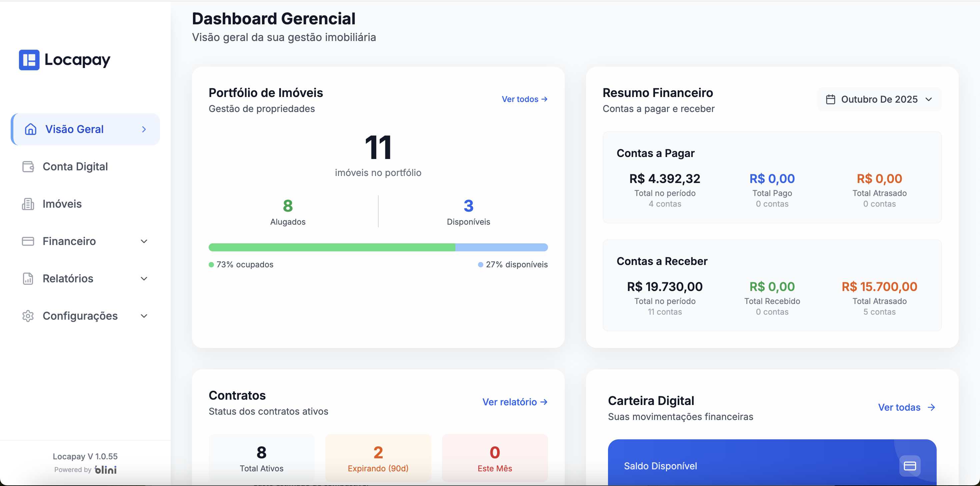
Task: Click the card icon on Saldo Disponível
Action: coord(910,466)
